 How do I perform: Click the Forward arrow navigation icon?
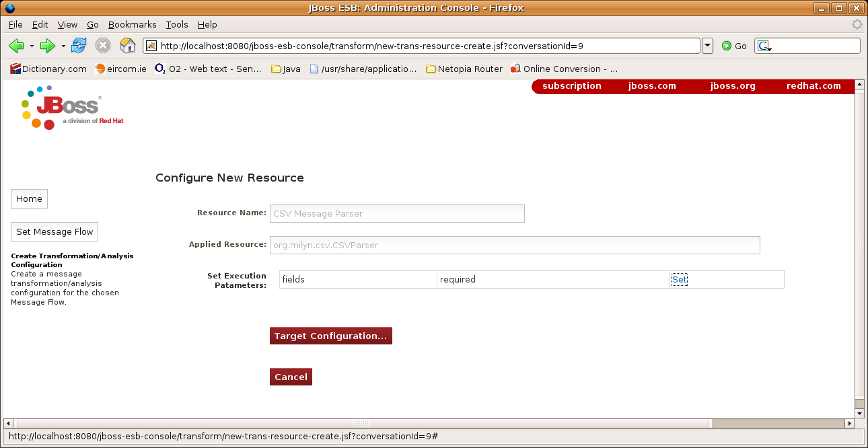click(x=47, y=46)
